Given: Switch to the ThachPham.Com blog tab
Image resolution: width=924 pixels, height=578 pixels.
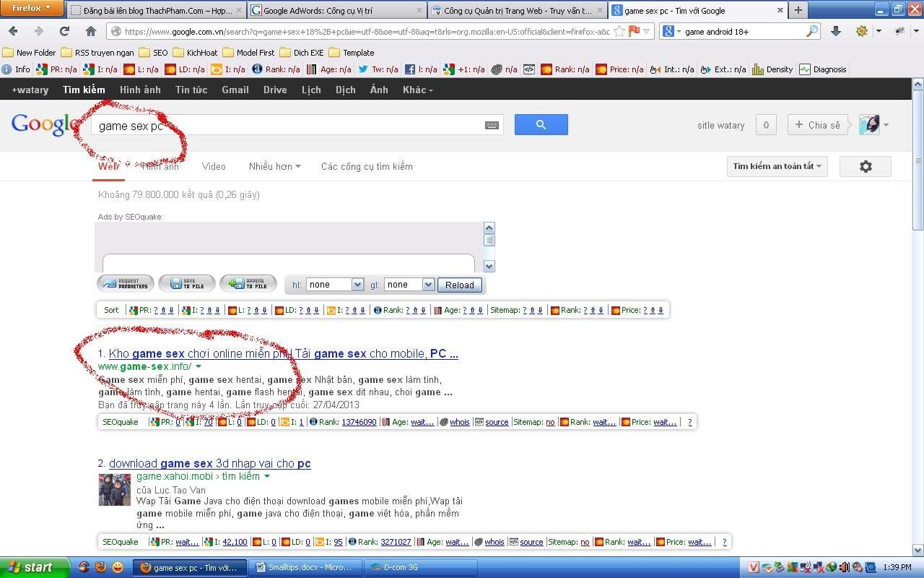Looking at the screenshot, I should tap(156, 11).
